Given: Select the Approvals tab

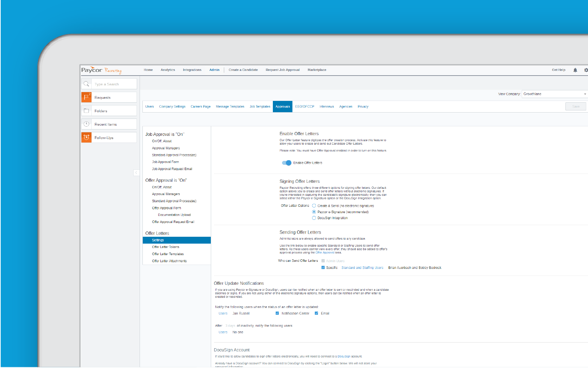Looking at the screenshot, I should coord(283,107).
